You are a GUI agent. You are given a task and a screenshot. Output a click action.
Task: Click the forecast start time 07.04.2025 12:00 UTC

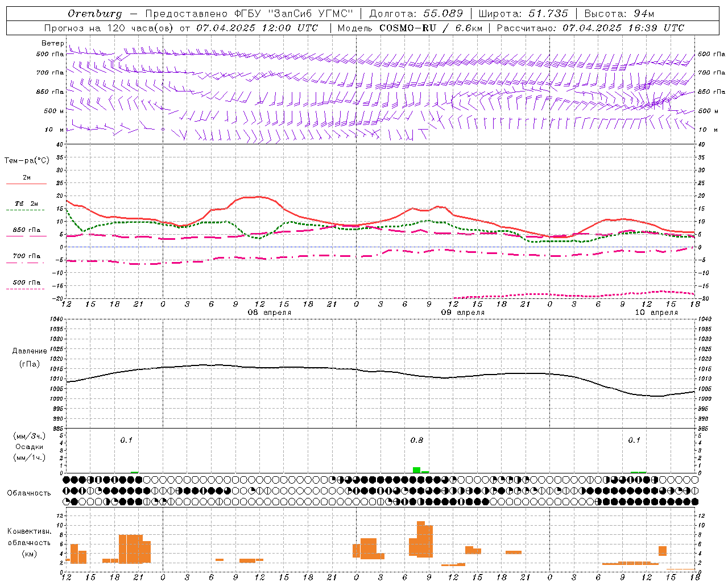pyautogui.click(x=257, y=27)
